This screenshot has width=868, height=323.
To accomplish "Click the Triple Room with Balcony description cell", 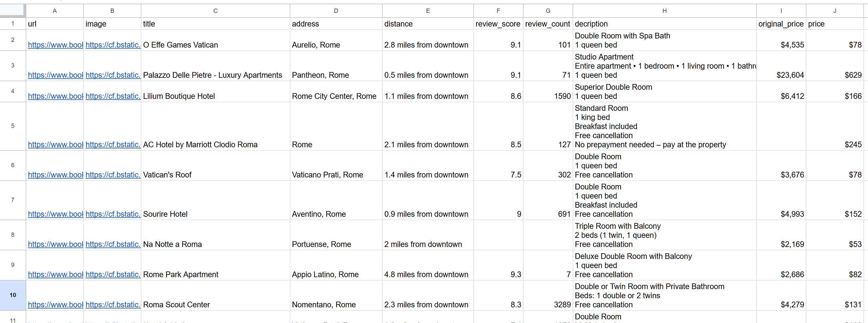I will 664,235.
